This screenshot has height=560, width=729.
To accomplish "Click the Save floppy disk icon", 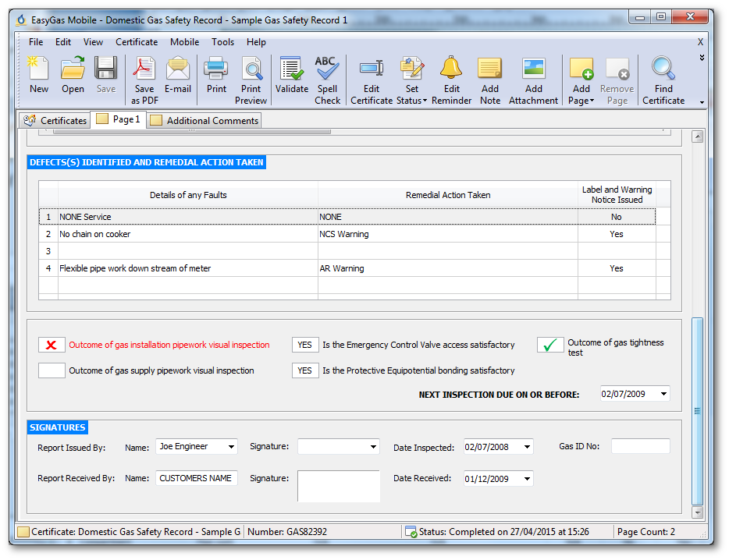I will (106, 69).
